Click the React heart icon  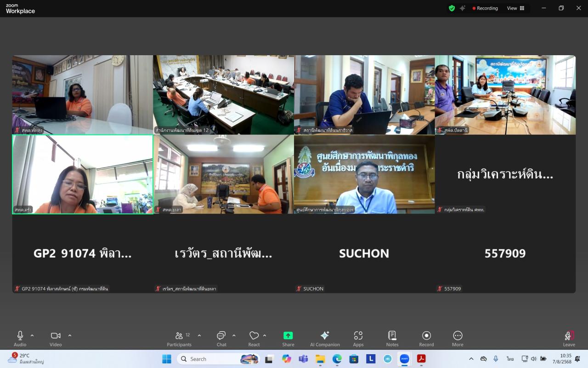coord(254,339)
